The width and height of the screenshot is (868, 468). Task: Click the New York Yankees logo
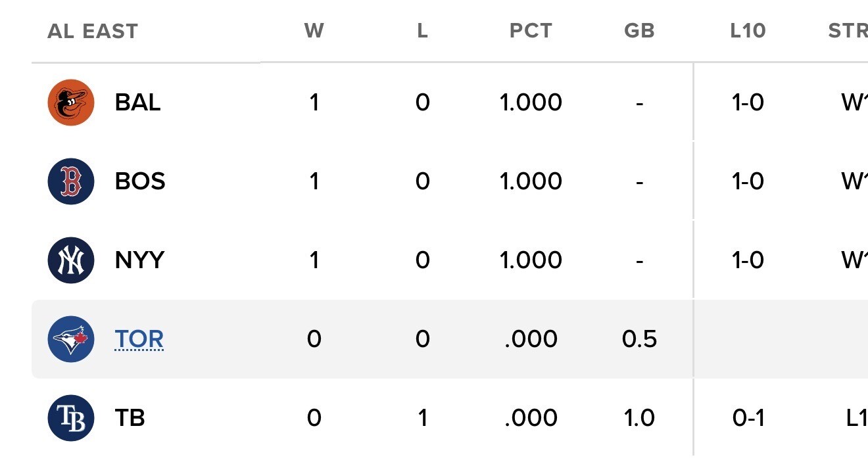click(x=71, y=260)
